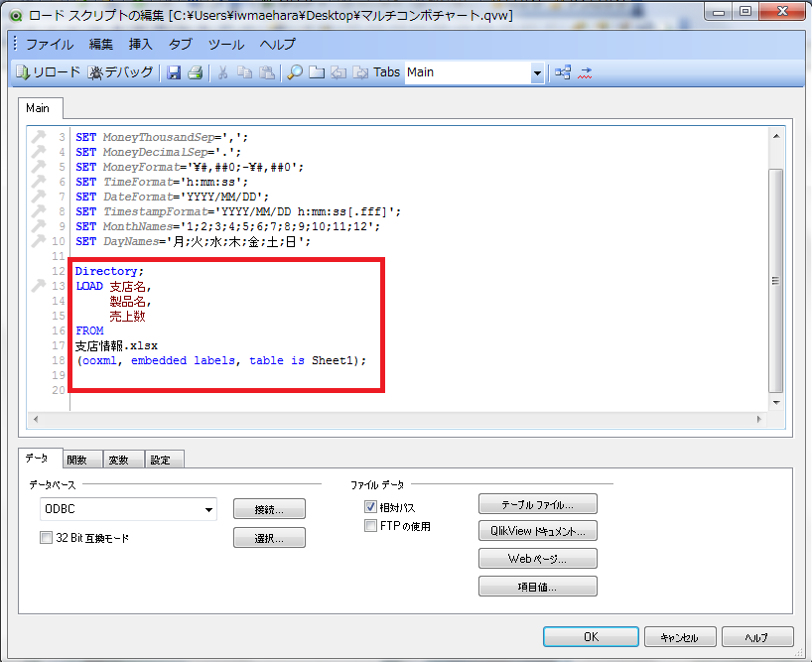
Task: Click the scroll up arrow
Action: [775, 136]
